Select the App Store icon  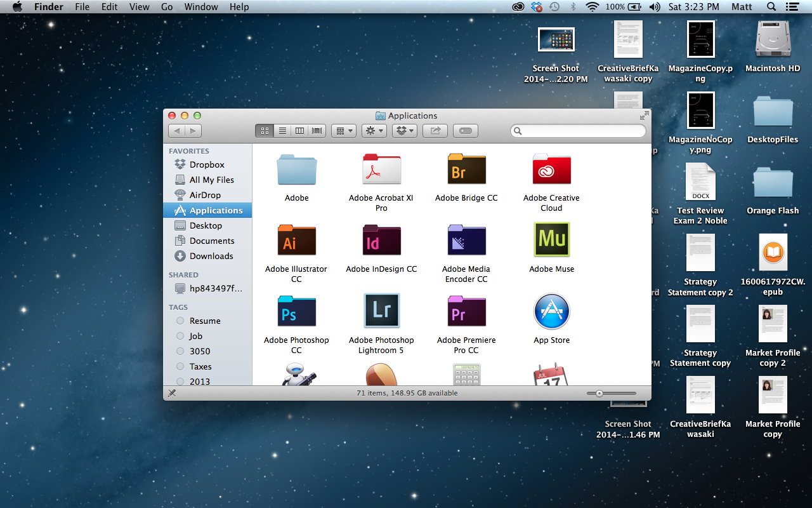point(551,311)
